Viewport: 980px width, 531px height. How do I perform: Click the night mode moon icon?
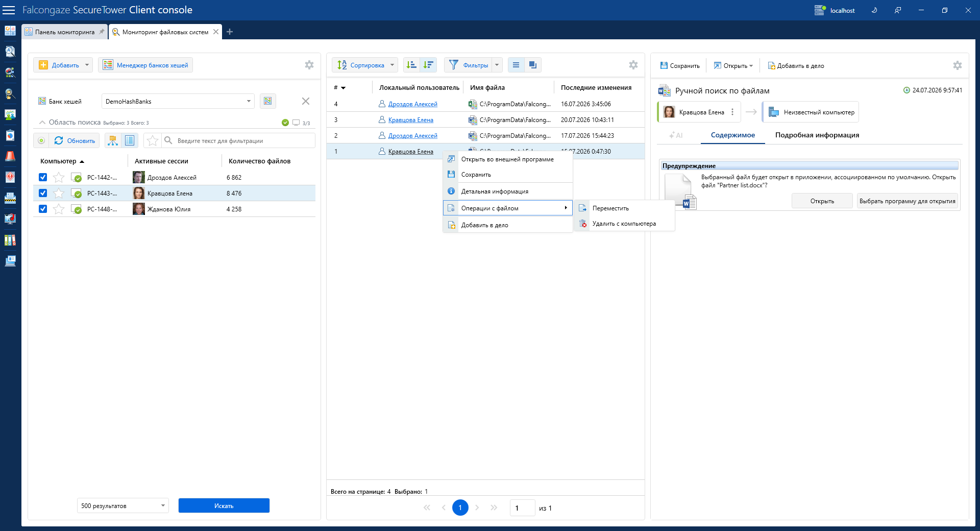click(x=874, y=10)
